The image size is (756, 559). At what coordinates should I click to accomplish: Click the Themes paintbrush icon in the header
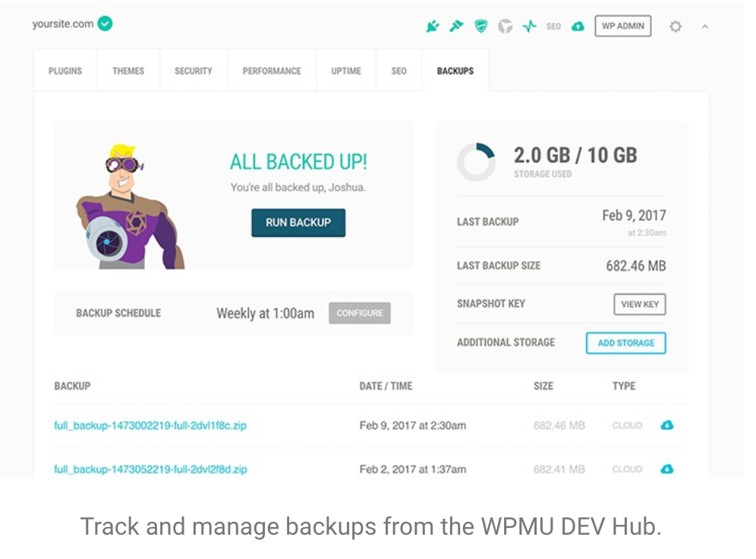coord(456,26)
